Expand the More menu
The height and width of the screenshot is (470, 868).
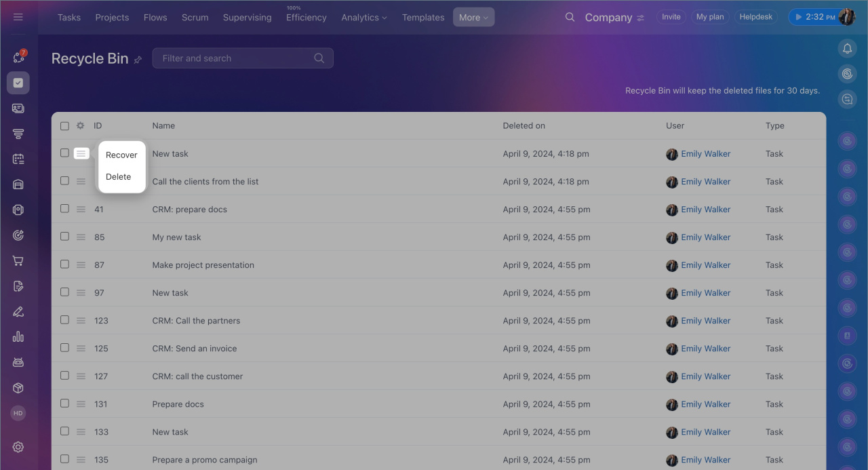[473, 18]
